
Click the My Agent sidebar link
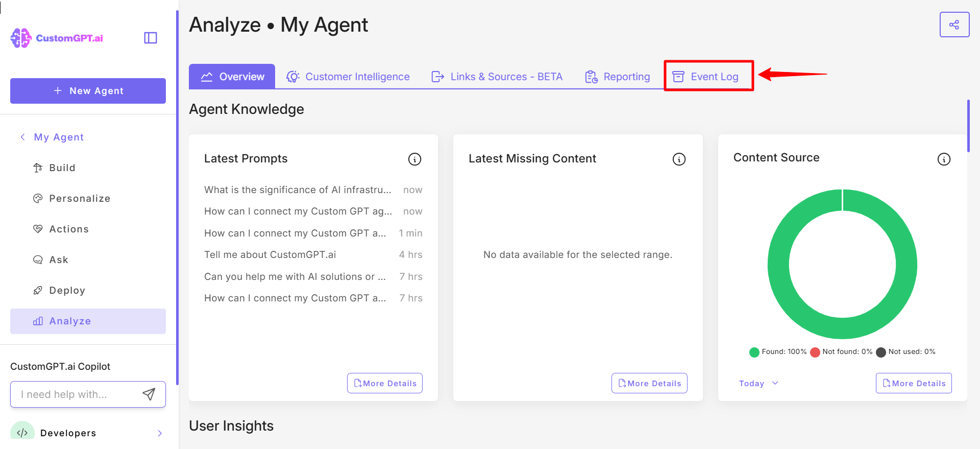[x=59, y=137]
